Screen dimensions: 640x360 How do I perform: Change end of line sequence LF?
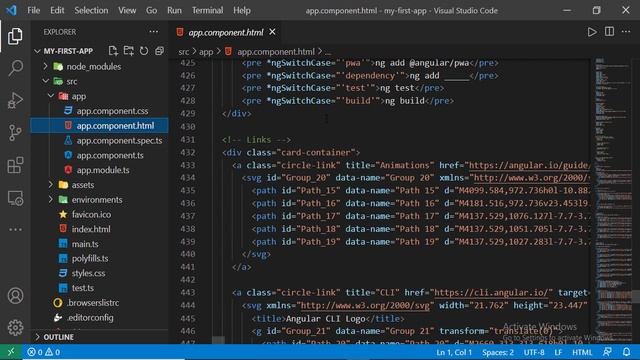coord(558,352)
